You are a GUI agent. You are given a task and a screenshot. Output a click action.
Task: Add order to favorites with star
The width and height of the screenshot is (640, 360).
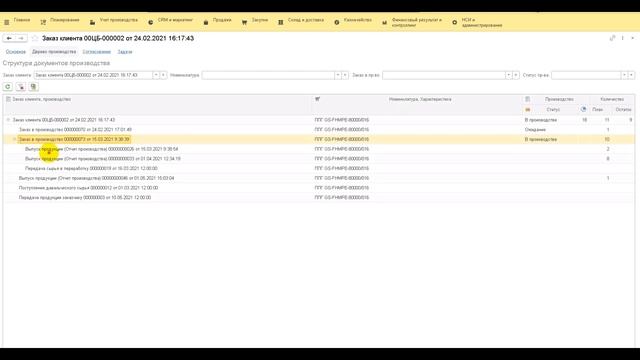[x=35, y=38]
